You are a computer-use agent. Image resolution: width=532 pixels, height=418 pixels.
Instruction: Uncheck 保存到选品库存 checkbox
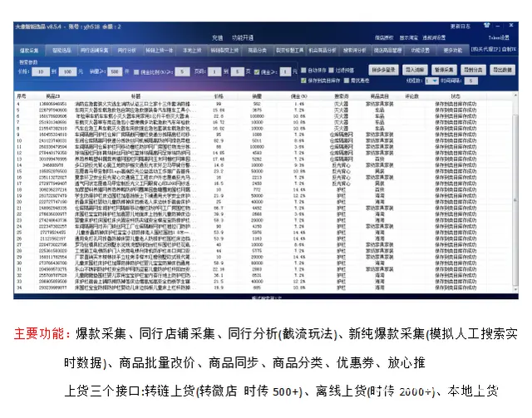pyautogui.click(x=304, y=81)
